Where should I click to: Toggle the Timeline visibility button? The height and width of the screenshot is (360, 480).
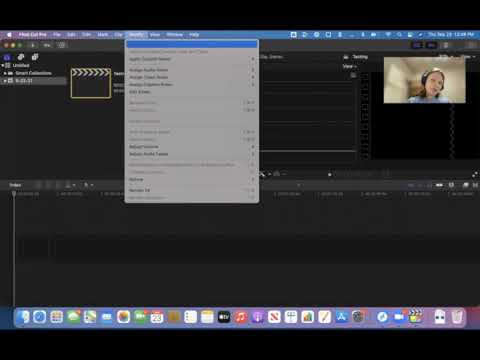431,45
